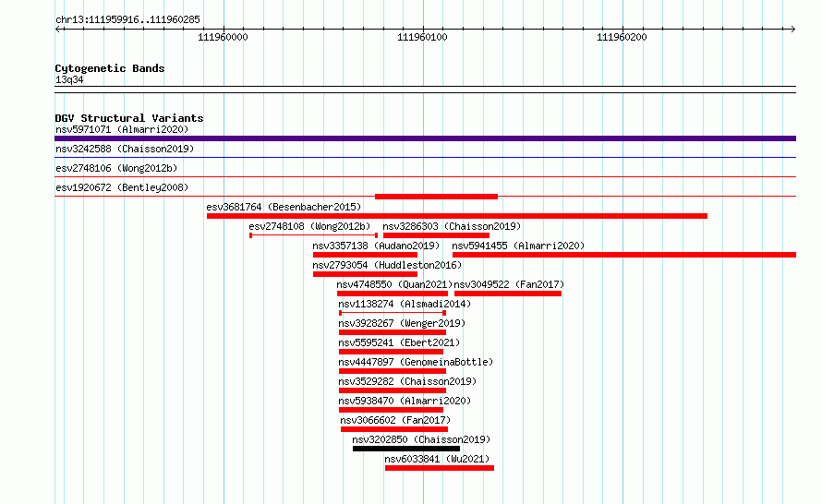Click the nsv3049522 (Fan2017) label
Screen dimensions: 822x504
click(509, 284)
